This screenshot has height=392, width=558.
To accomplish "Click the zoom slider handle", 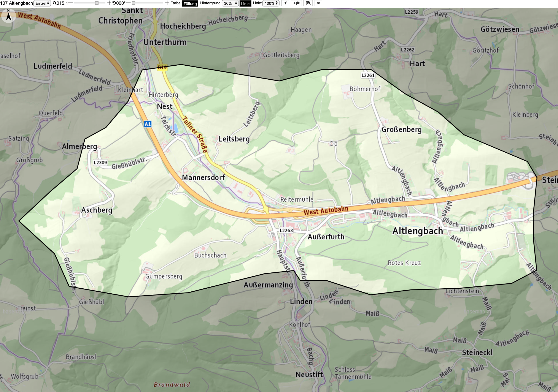I will (x=97, y=3).
